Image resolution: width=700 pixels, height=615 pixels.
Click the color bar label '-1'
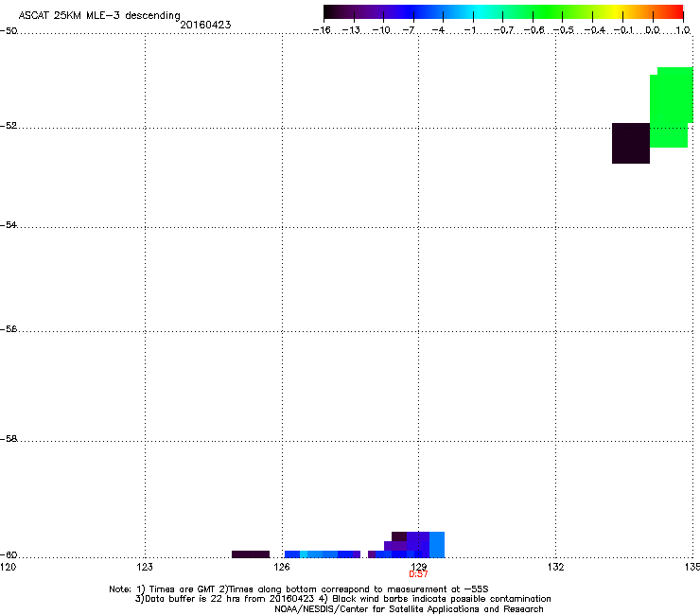coord(469,30)
